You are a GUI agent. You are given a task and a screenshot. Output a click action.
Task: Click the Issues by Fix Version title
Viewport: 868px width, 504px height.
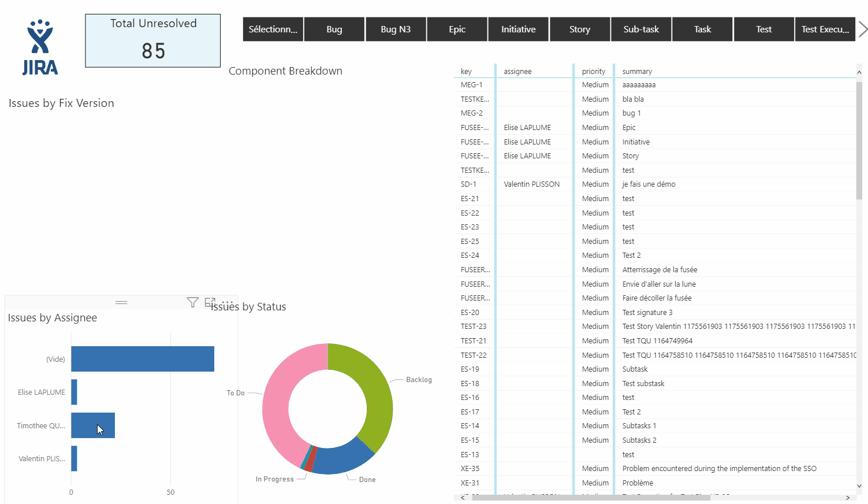tap(61, 103)
